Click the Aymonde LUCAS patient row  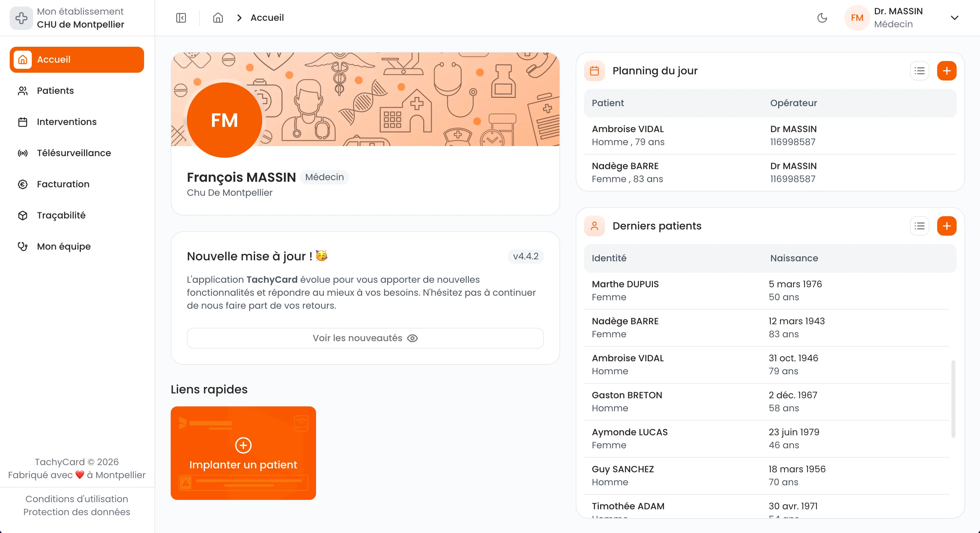pyautogui.click(x=766, y=439)
